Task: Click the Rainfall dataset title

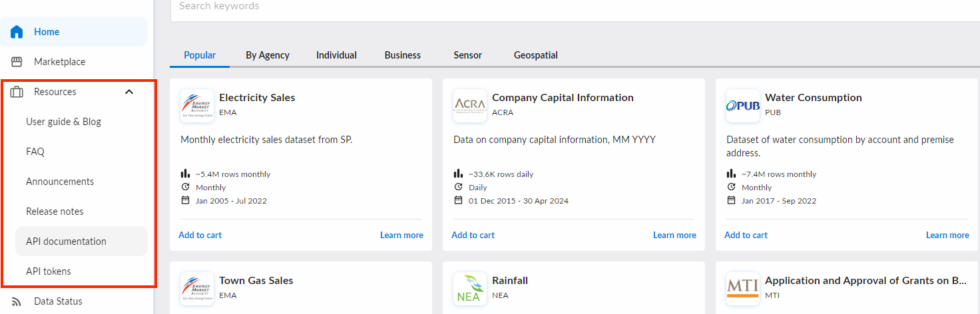Action: (x=510, y=281)
